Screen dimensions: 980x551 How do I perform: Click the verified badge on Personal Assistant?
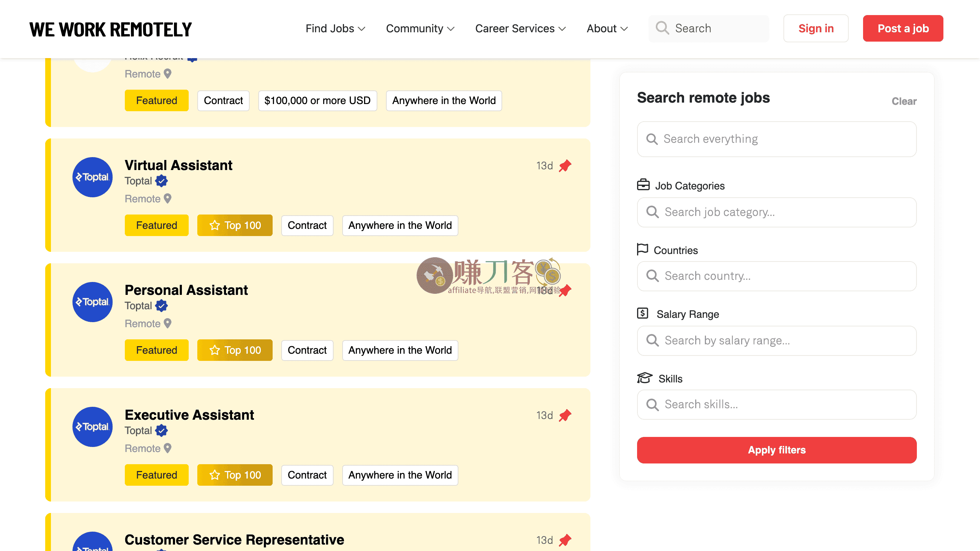161,306
